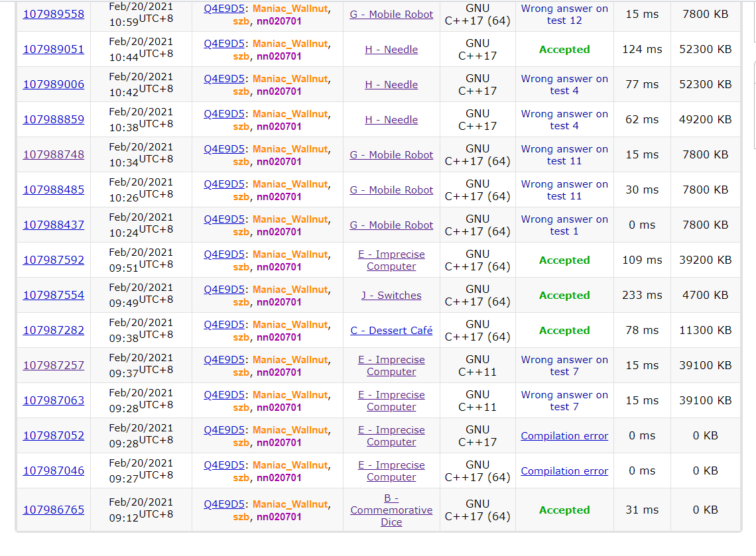The image size is (756, 556).
Task: Open G - Mobile Robot failing on test 1
Action: pos(391,225)
